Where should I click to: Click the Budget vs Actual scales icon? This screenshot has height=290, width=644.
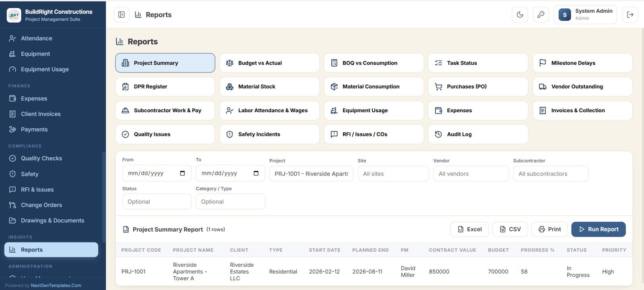pyautogui.click(x=229, y=63)
